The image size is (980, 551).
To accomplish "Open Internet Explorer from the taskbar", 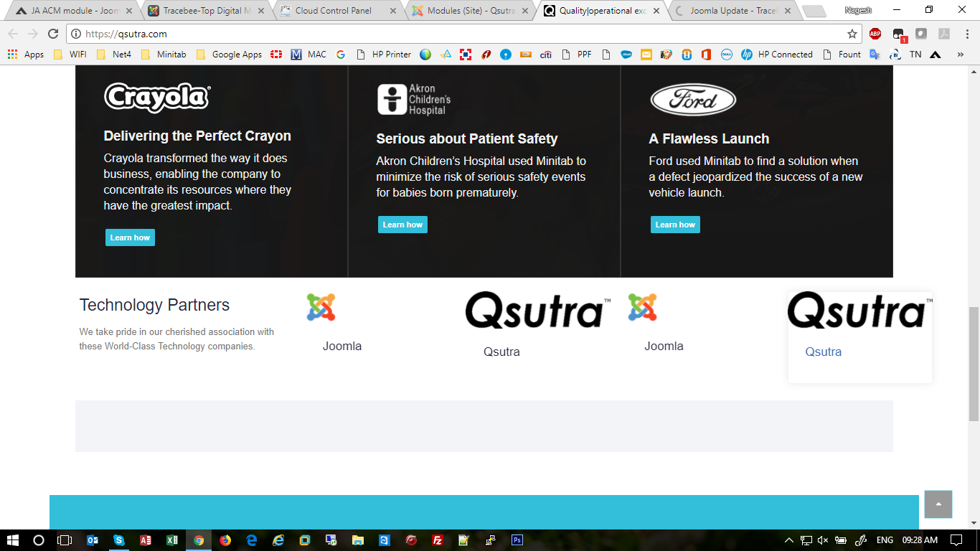I will pyautogui.click(x=278, y=540).
